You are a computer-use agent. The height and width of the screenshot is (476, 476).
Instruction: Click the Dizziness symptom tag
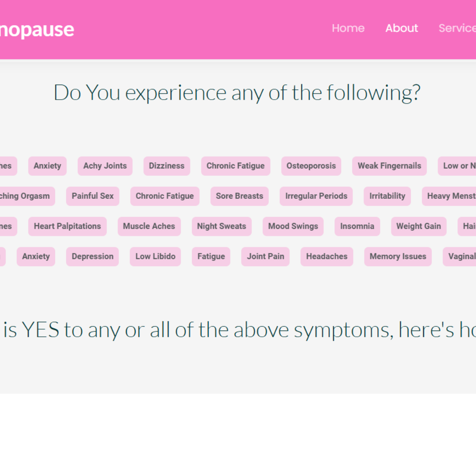tap(167, 166)
